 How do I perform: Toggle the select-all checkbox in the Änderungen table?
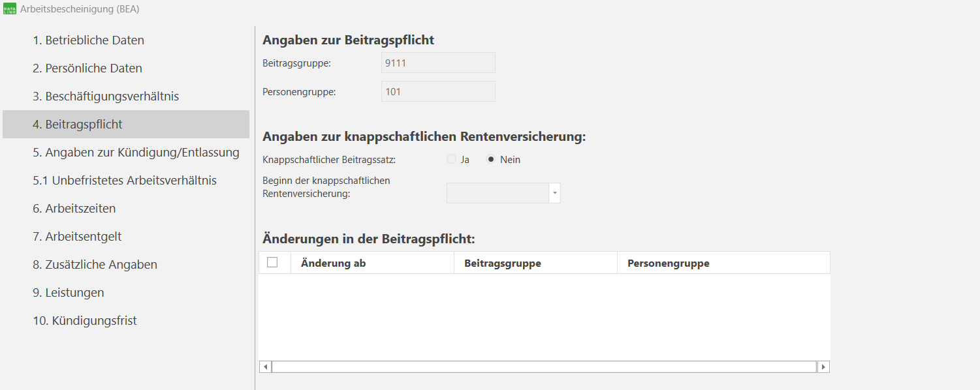coord(274,262)
